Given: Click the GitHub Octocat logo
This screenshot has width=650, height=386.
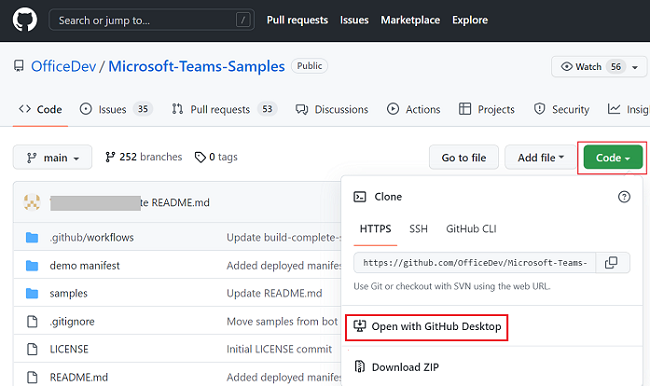Looking at the screenshot, I should 25,19.
